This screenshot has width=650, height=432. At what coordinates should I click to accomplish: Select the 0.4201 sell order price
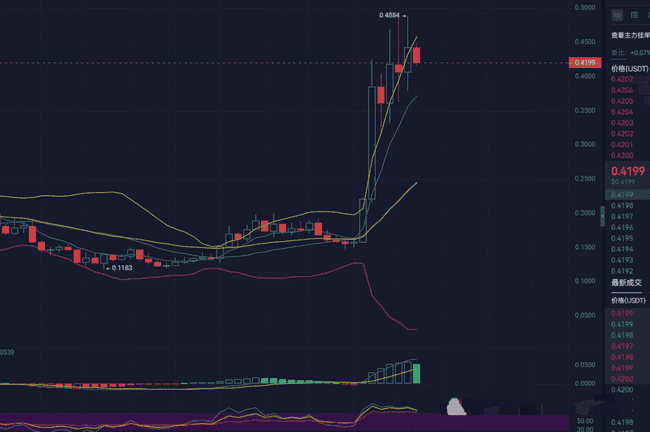pos(623,144)
